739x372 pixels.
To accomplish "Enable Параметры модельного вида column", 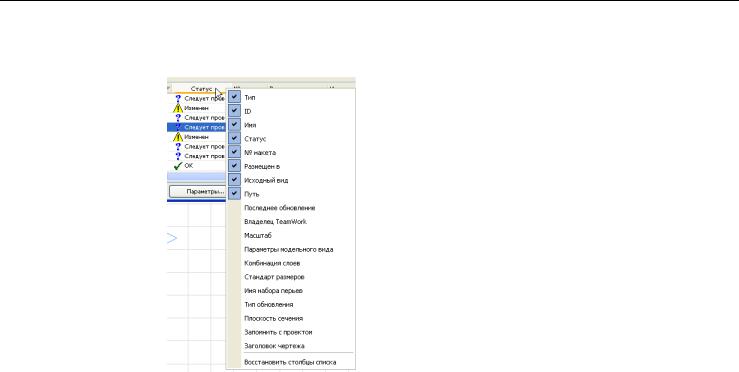I will coord(290,249).
